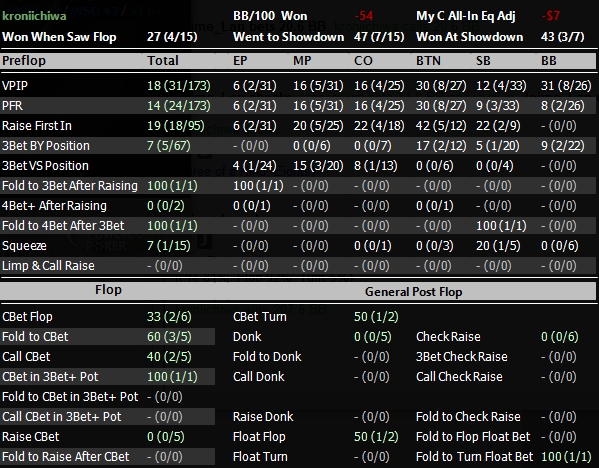Click the PFR row label
Screen dimensions: 599x468
12,105
